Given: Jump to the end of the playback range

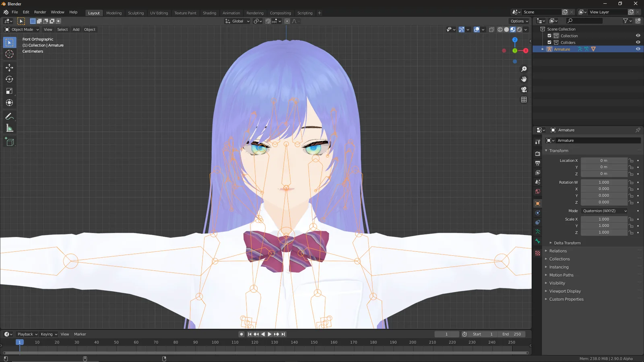Looking at the screenshot, I should 283,334.
